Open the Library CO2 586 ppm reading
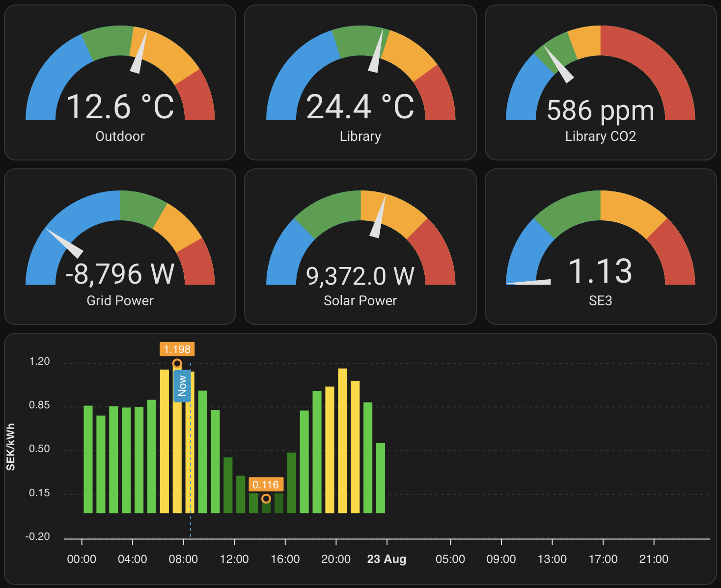The width and height of the screenshot is (721, 588). tap(600, 110)
